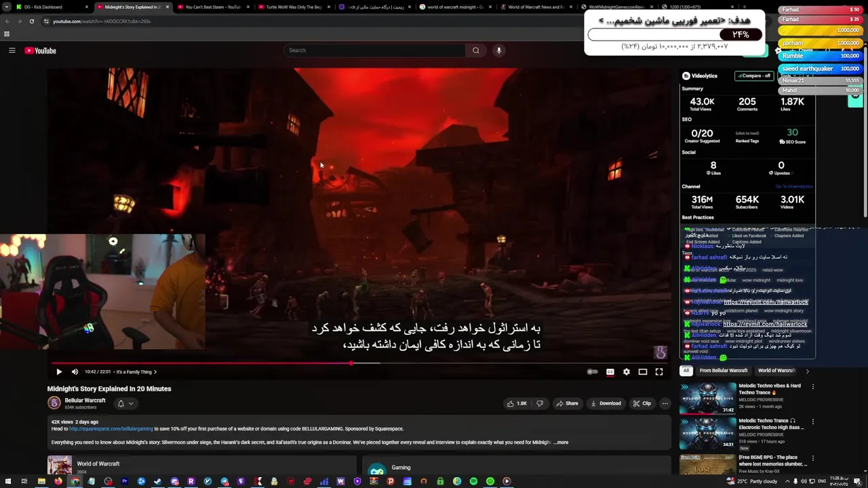
Task: Open the notification bell dropdown
Action: coord(125,403)
